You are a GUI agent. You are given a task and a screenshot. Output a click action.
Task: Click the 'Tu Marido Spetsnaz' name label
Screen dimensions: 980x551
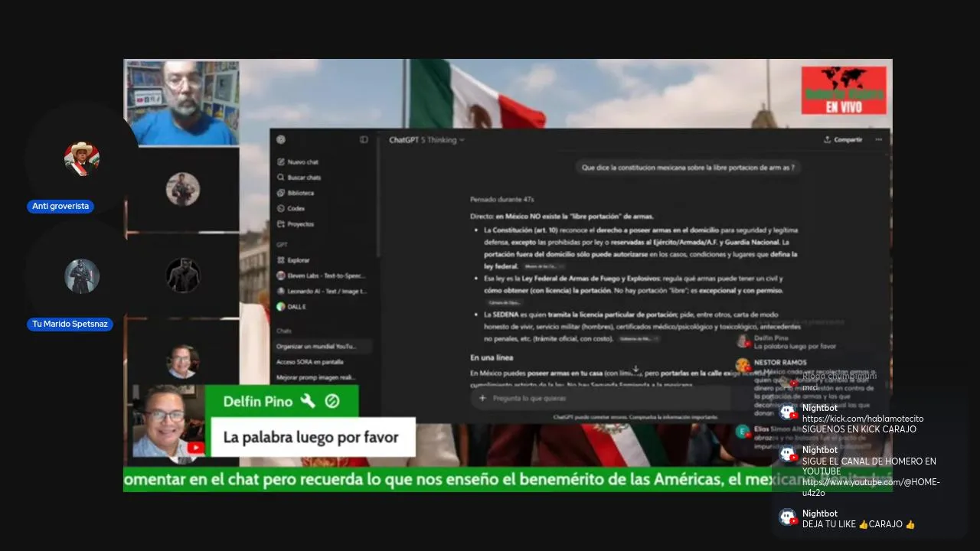coord(70,324)
